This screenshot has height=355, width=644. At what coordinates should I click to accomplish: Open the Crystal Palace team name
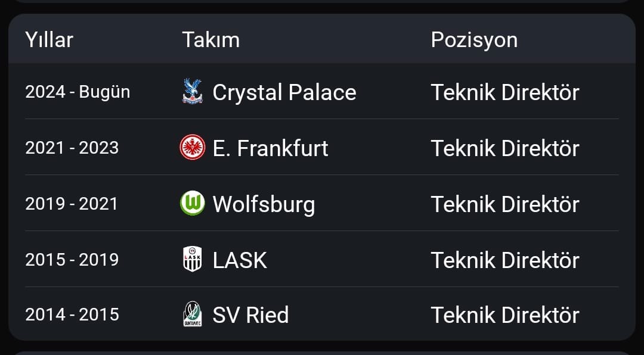click(x=284, y=92)
